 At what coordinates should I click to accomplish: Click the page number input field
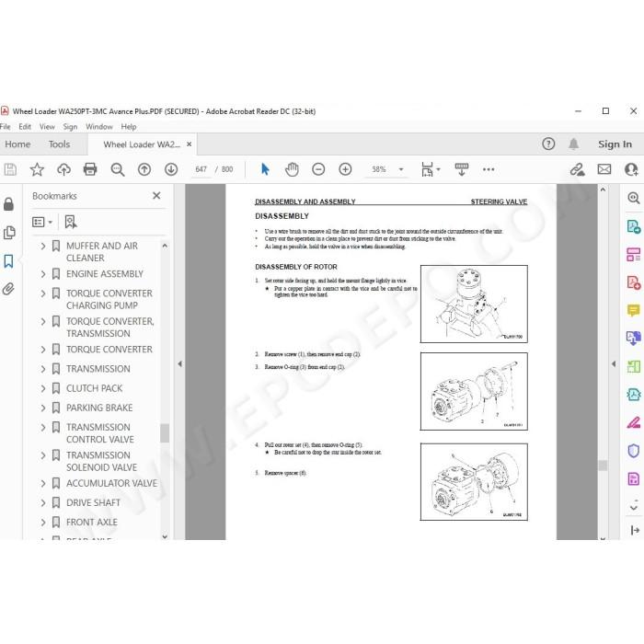pyautogui.click(x=201, y=169)
